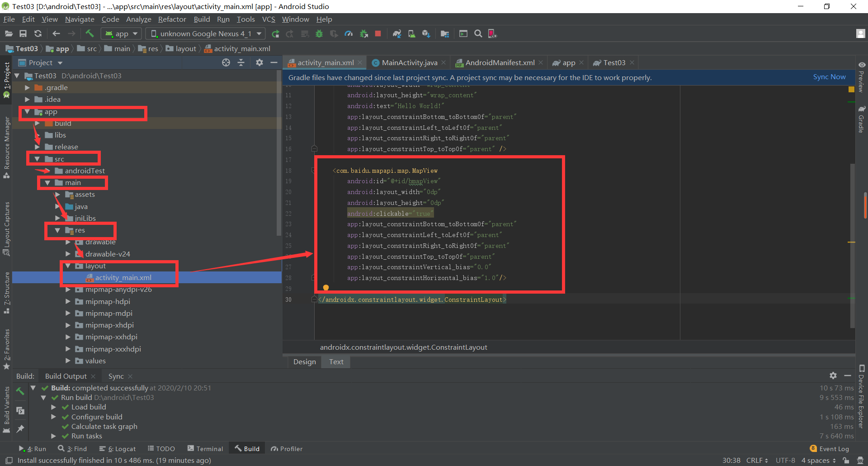
Task: Open the Terminal tool window
Action: click(205, 448)
